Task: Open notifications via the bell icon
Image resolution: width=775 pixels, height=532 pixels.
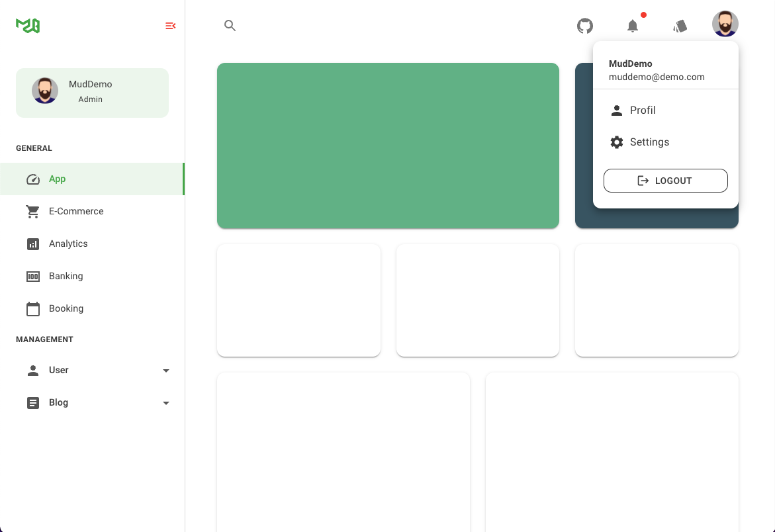Action: [633, 26]
